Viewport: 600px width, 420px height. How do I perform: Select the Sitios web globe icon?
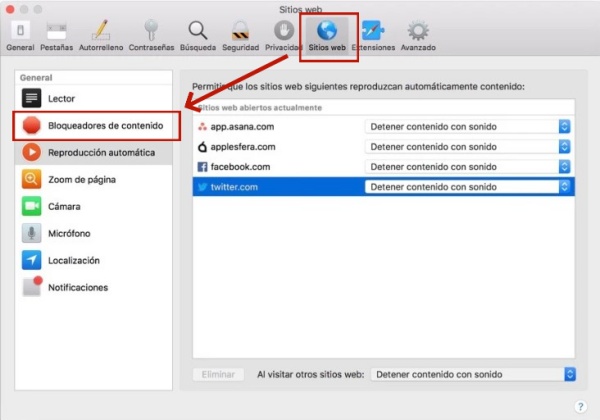point(327,31)
